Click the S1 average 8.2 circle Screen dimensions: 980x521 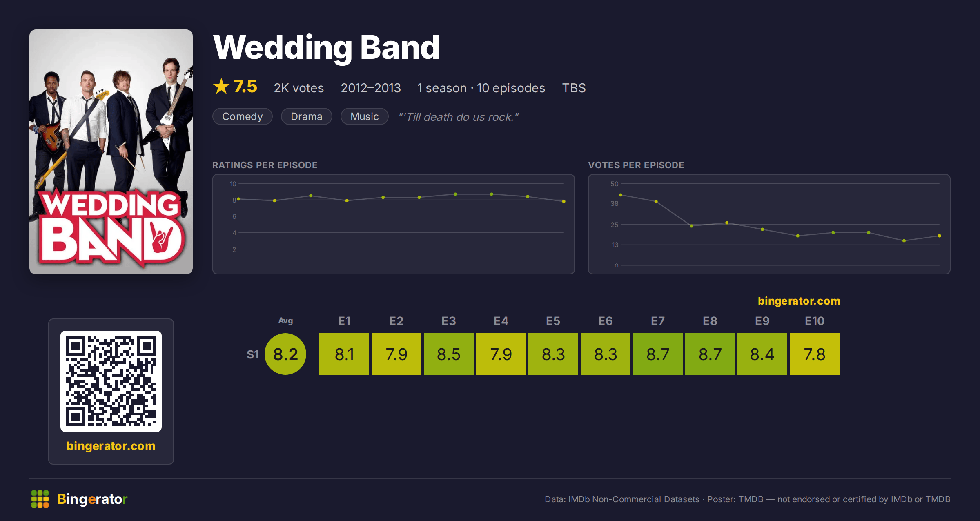(x=285, y=354)
